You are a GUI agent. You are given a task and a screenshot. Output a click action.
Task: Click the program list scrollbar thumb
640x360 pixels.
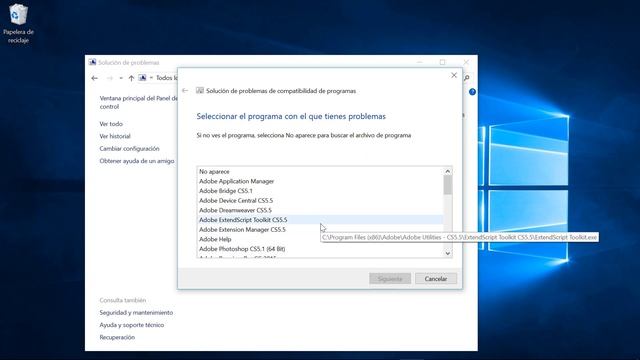point(448,185)
